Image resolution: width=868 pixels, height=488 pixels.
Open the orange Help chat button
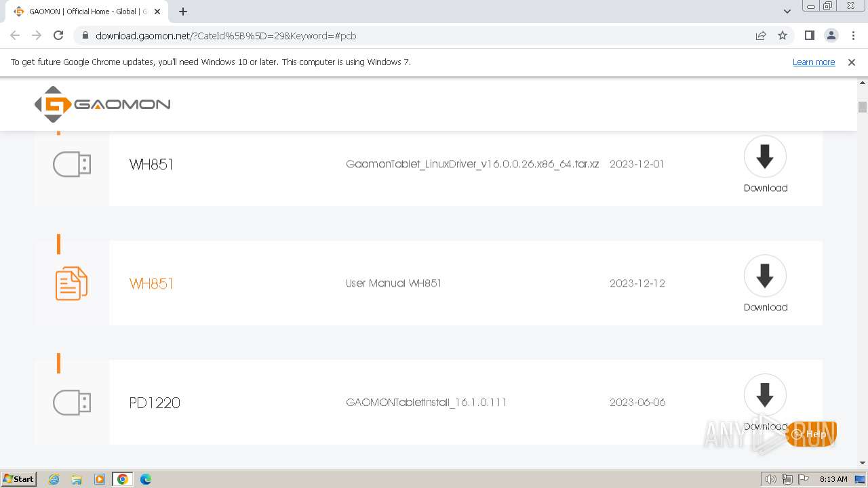click(x=811, y=434)
